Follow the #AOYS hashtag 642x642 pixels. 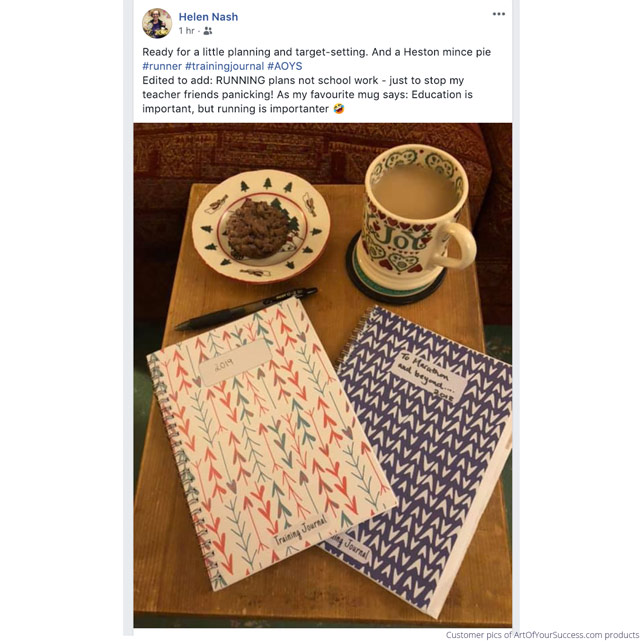285,66
